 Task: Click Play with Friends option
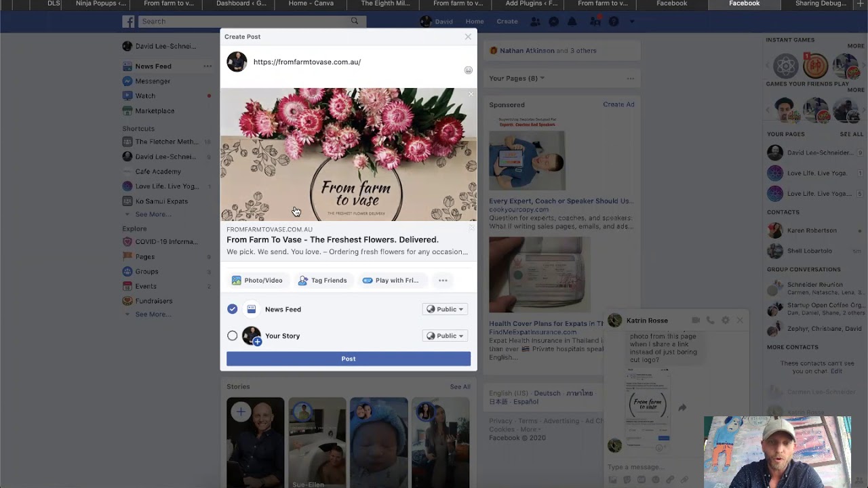point(391,281)
